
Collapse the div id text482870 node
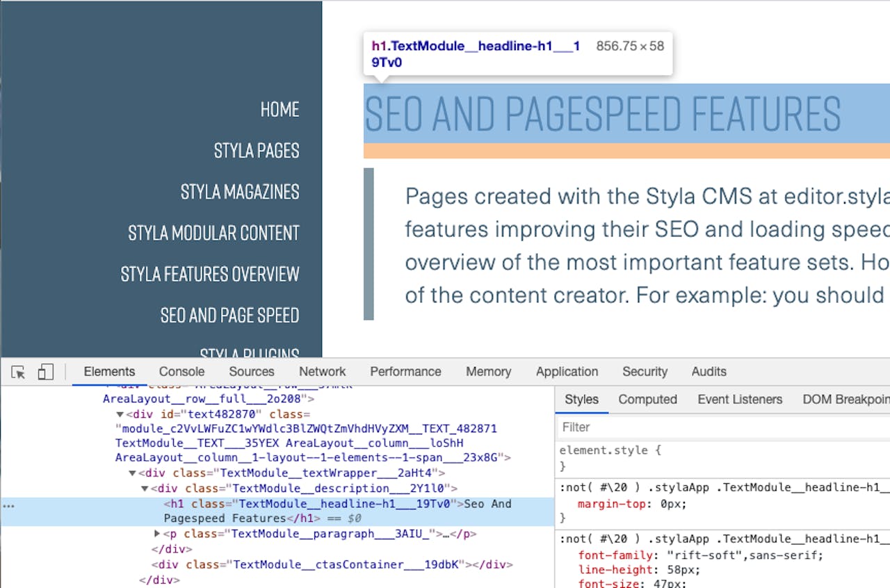[x=120, y=415]
